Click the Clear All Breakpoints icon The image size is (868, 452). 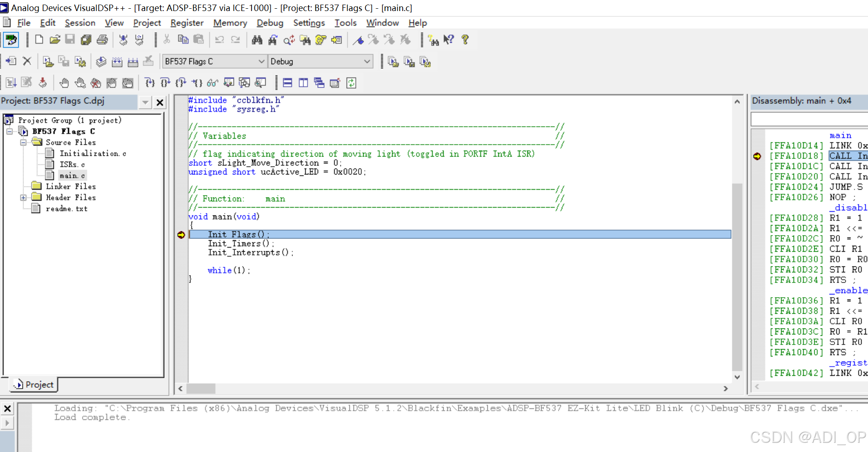click(x=96, y=83)
